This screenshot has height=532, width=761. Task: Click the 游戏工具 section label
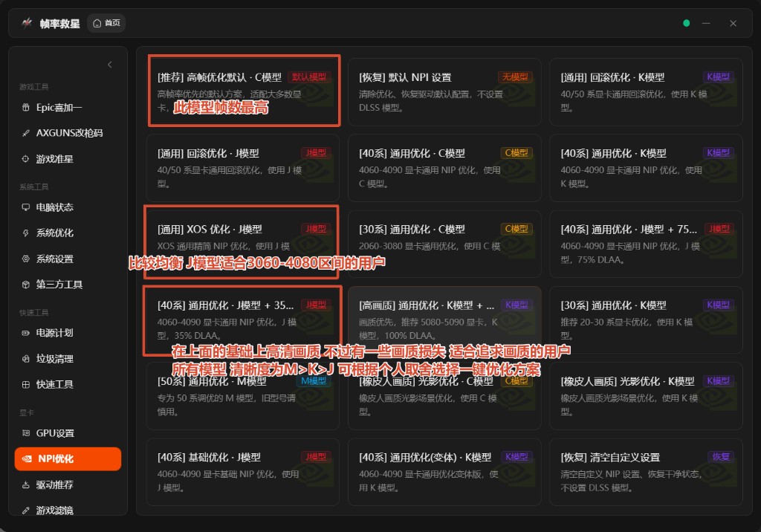(34, 87)
